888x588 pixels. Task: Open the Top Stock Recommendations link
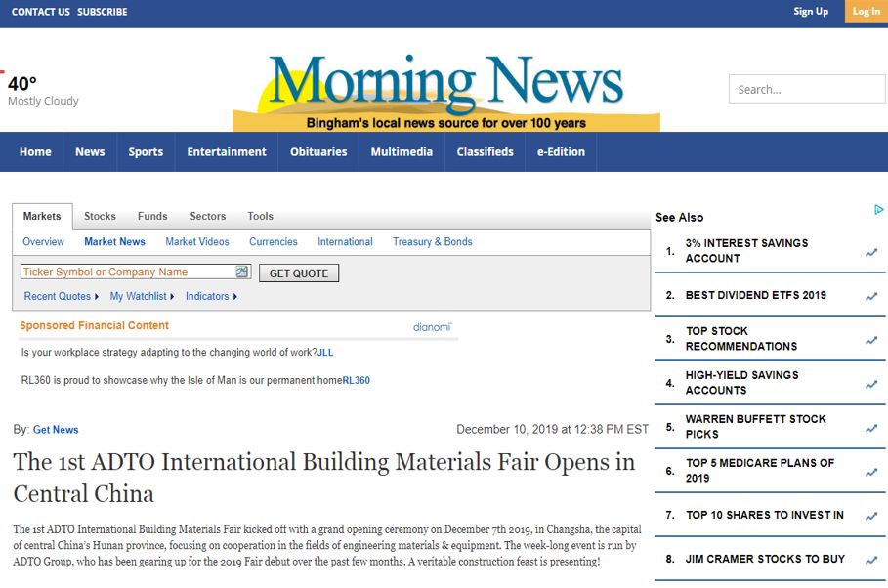pyautogui.click(x=741, y=339)
